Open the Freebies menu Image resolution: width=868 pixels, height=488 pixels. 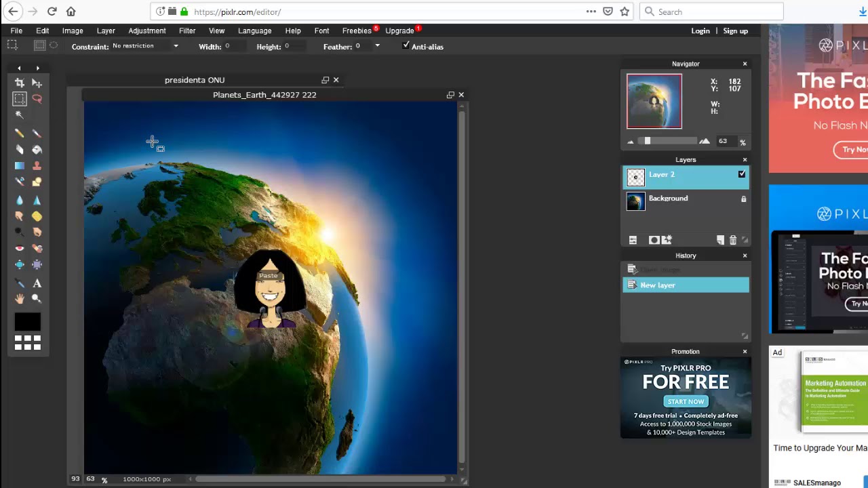tap(357, 30)
